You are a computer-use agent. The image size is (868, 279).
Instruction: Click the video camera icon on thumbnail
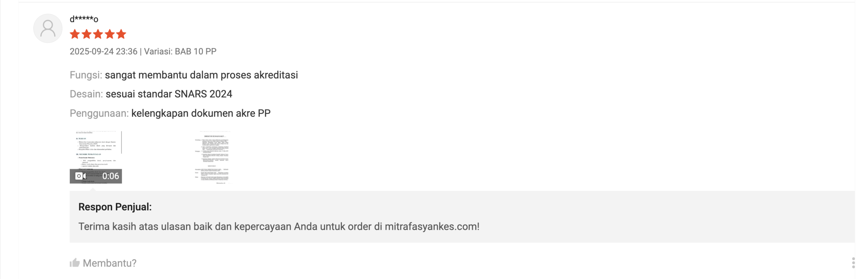(80, 176)
